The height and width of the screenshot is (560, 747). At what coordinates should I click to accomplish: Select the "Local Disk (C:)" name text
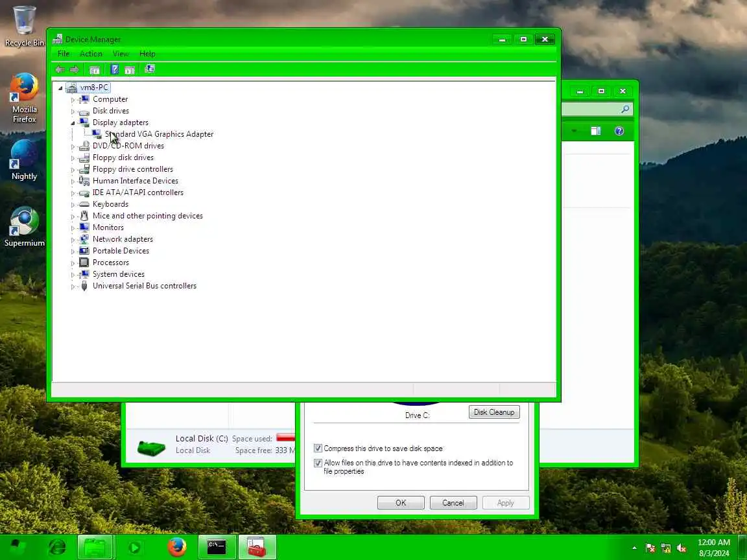[202, 439]
